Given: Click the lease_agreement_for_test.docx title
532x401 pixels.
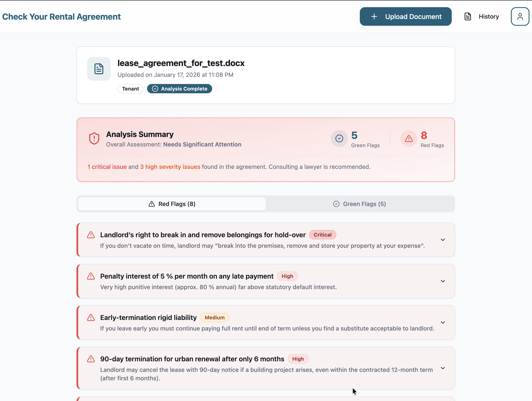Looking at the screenshot, I should coord(181,63).
